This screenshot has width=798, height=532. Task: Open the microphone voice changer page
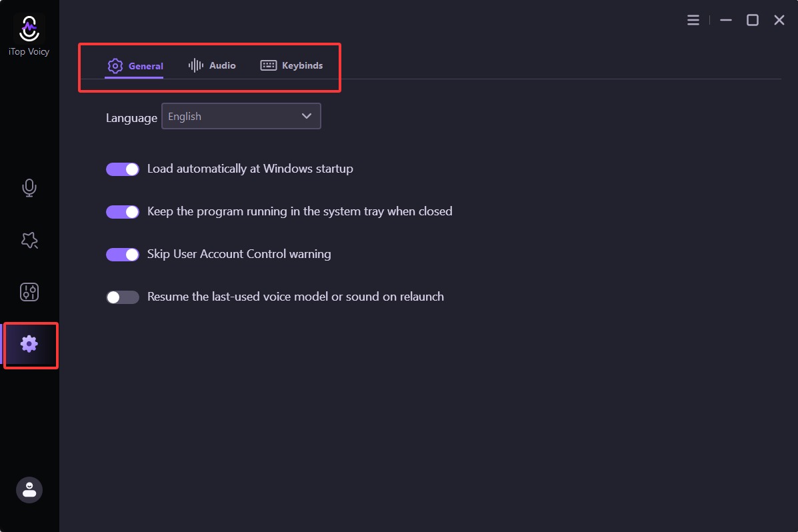click(29, 188)
